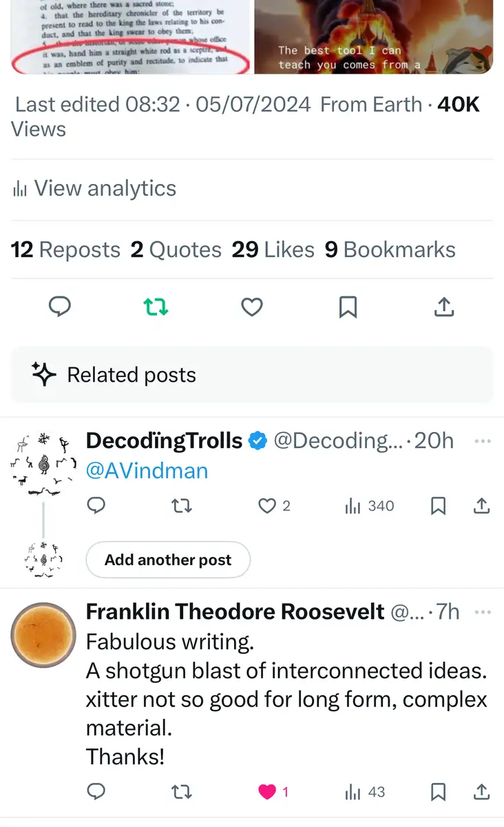
Task: Click Add another post button
Action: point(168,560)
